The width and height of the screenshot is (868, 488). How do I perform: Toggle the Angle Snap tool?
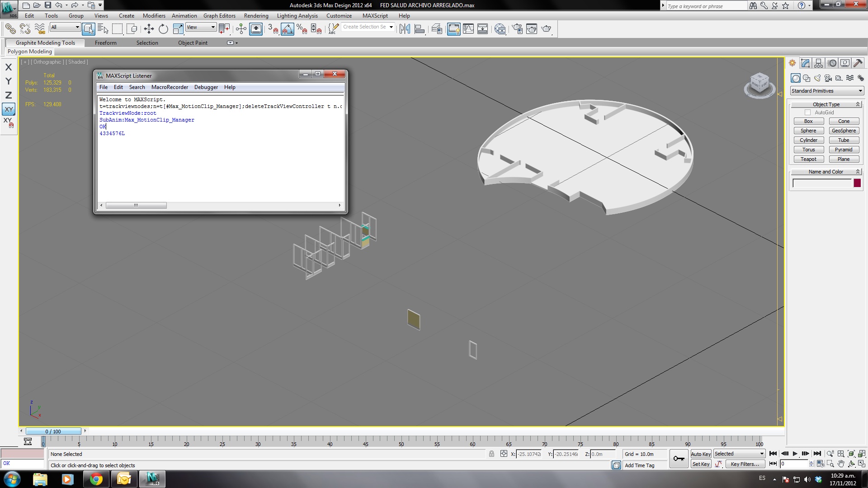click(288, 29)
